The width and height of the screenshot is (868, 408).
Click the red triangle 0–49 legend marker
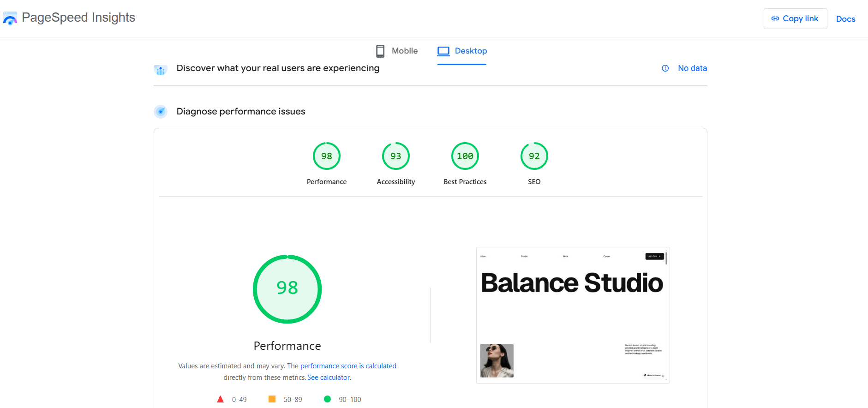pyautogui.click(x=221, y=399)
